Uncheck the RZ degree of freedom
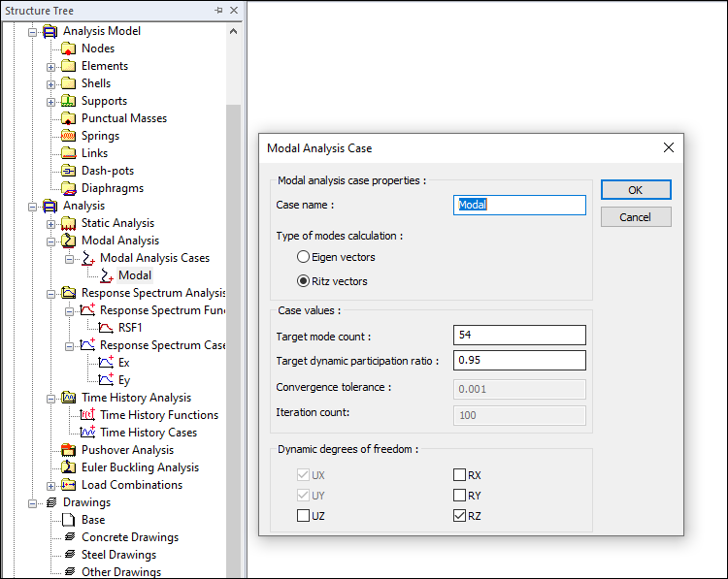Screen dimensions: 728x579 (459, 516)
